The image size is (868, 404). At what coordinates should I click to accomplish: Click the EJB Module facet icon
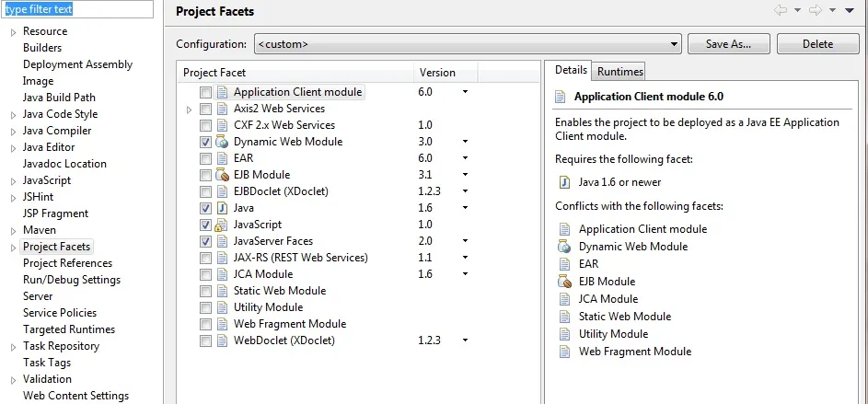pos(222,175)
